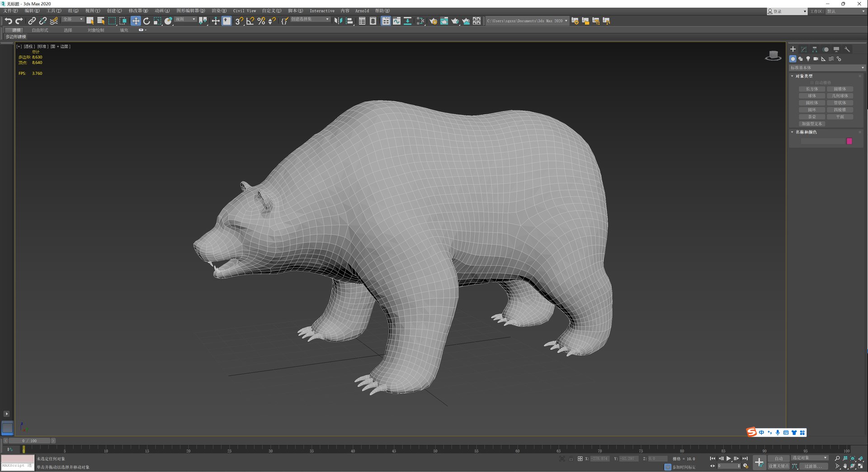Activate the Select and Link tool
The width and height of the screenshot is (868, 472).
tap(32, 21)
